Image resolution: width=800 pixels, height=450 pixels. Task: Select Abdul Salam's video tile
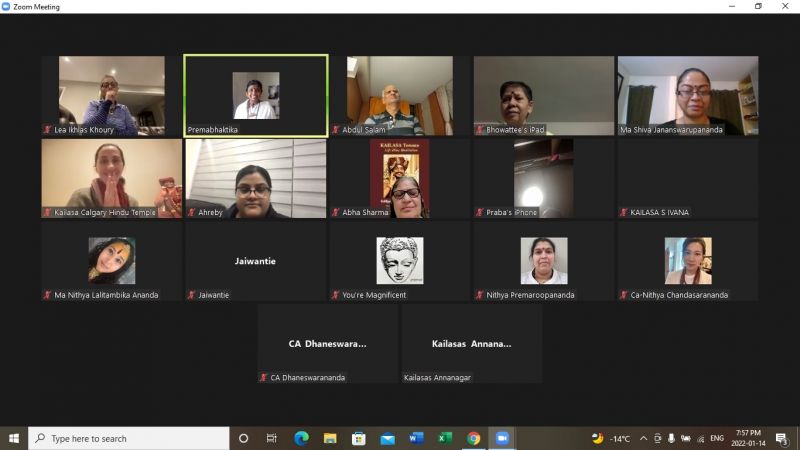(400, 95)
